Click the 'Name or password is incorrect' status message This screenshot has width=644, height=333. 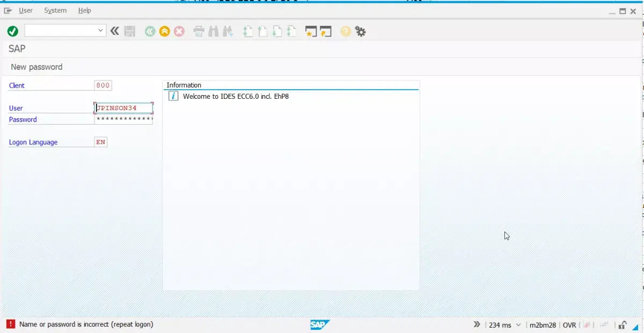[x=86, y=324]
